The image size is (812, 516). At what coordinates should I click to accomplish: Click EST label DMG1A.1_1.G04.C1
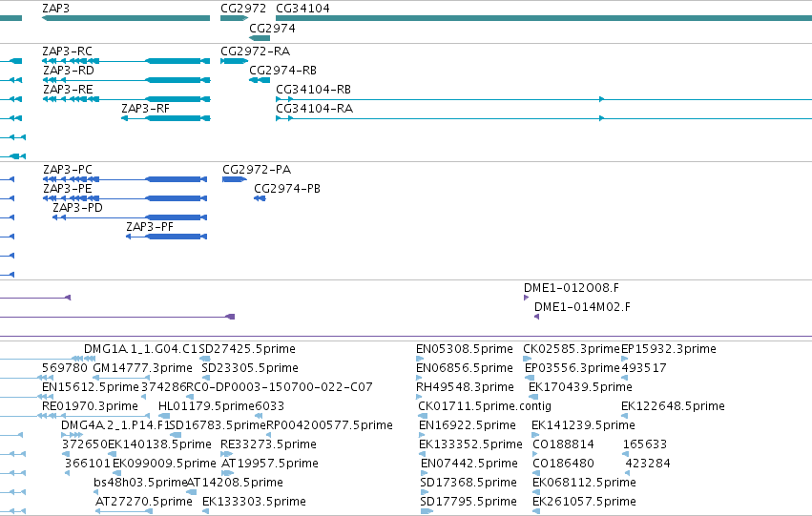tap(141, 349)
